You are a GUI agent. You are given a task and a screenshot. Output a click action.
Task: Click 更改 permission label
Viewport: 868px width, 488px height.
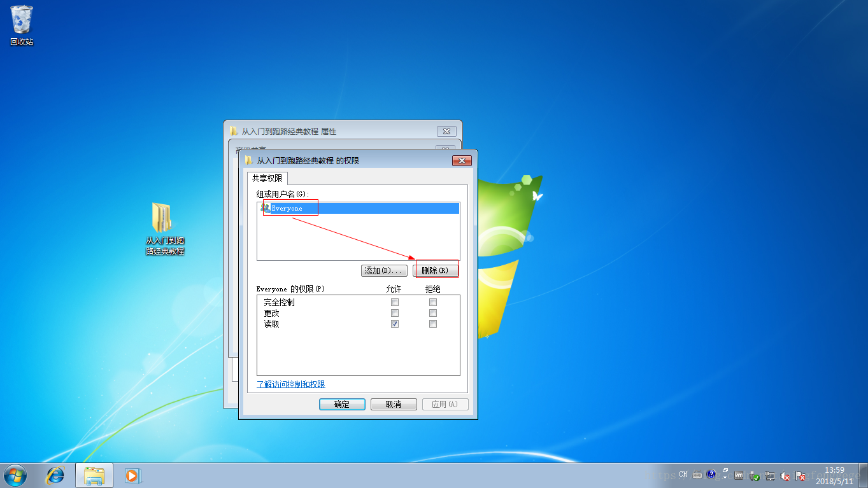click(271, 313)
